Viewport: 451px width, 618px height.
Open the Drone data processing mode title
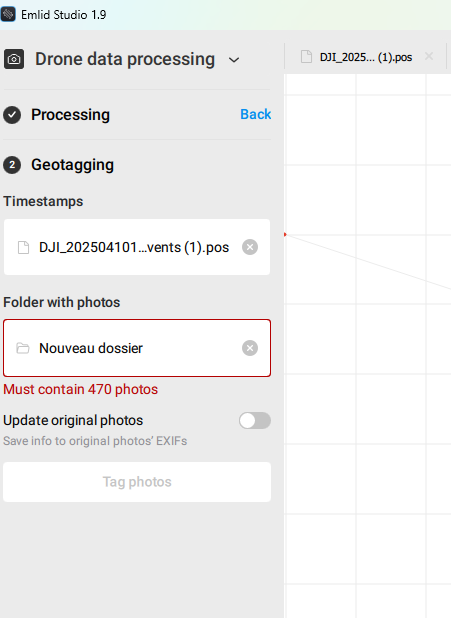[x=125, y=59]
